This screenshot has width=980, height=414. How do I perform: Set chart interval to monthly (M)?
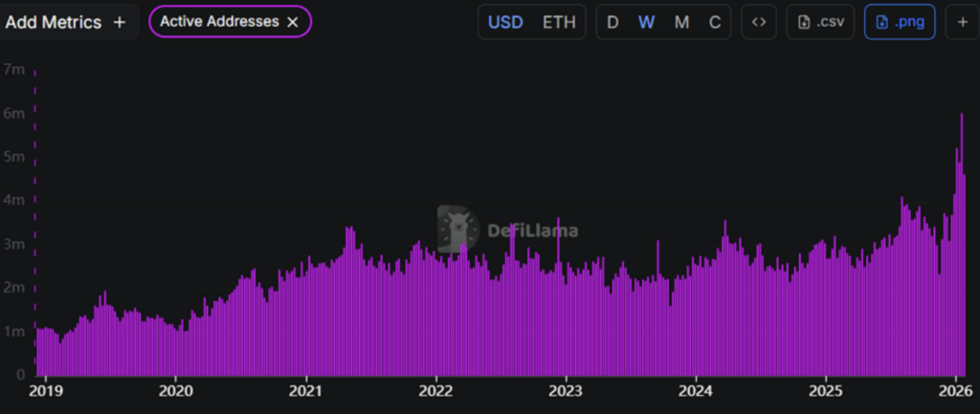point(681,23)
